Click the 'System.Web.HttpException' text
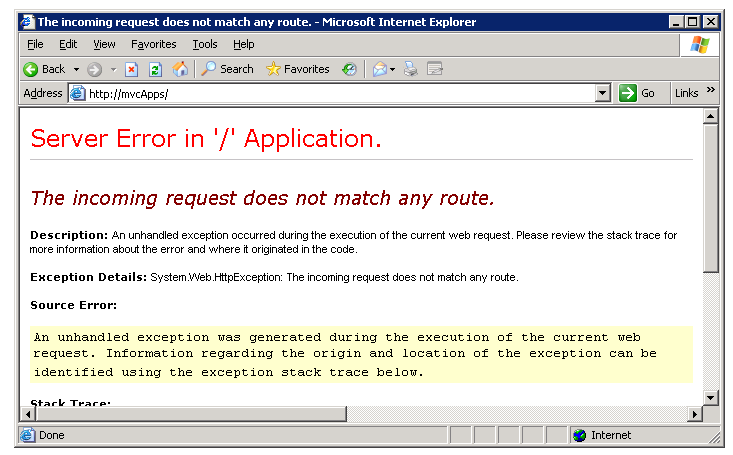This screenshot has width=733, height=455. 216,277
